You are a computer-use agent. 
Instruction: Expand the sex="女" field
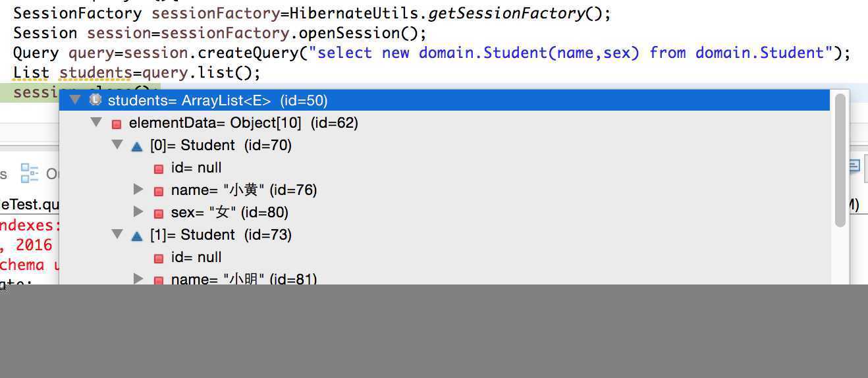[138, 212]
